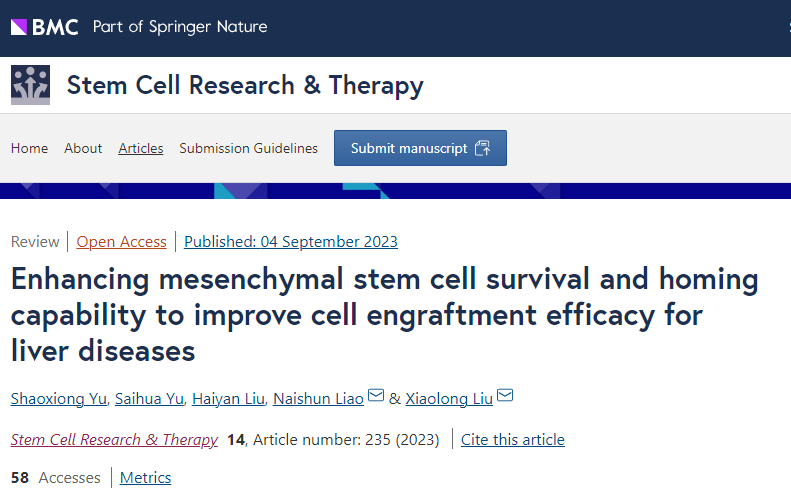Click the Open Access link

121,241
